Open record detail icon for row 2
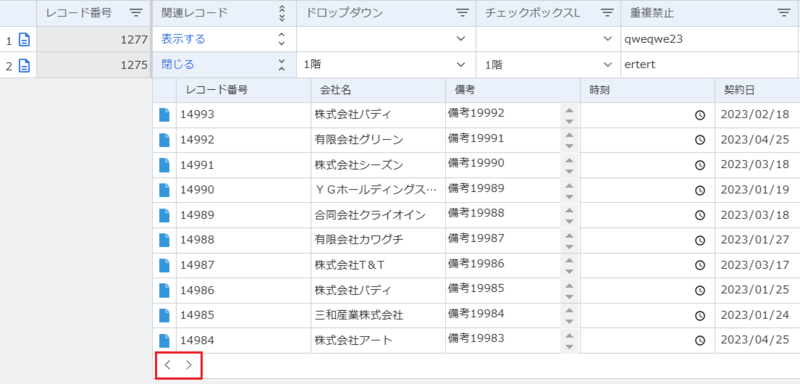The width and height of the screenshot is (800, 384). coord(24,65)
